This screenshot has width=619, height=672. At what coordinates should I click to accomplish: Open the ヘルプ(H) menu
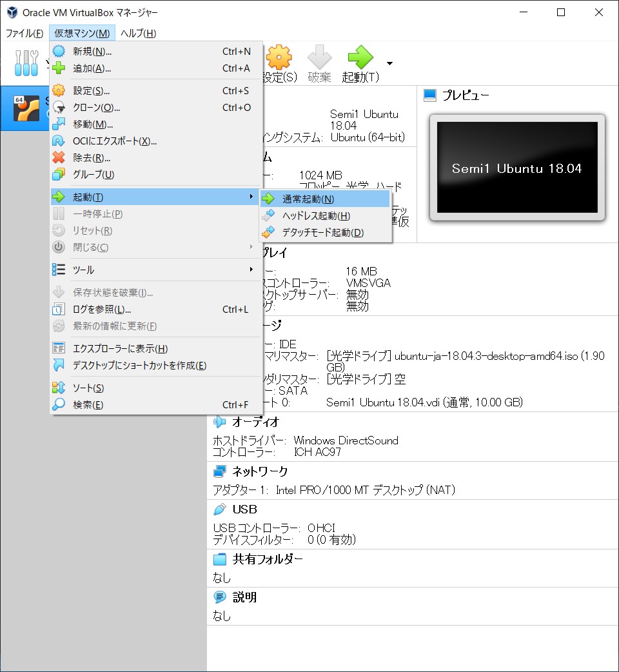point(139,33)
